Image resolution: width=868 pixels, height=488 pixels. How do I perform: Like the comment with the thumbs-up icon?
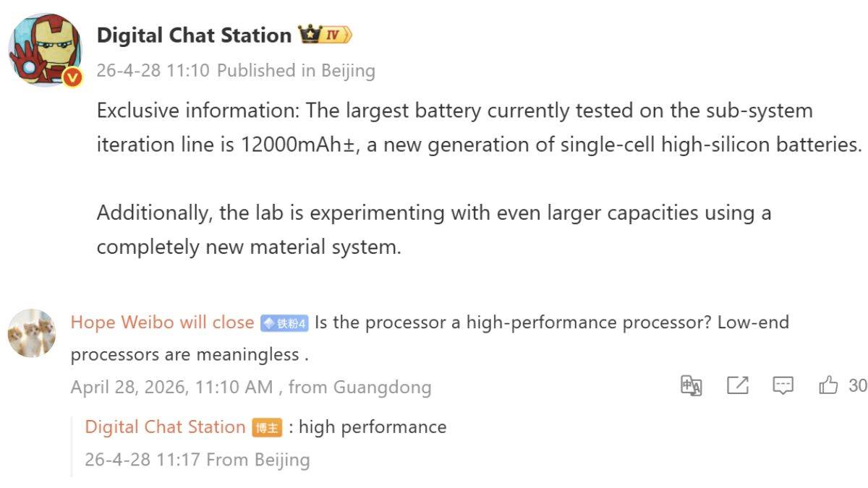click(828, 386)
